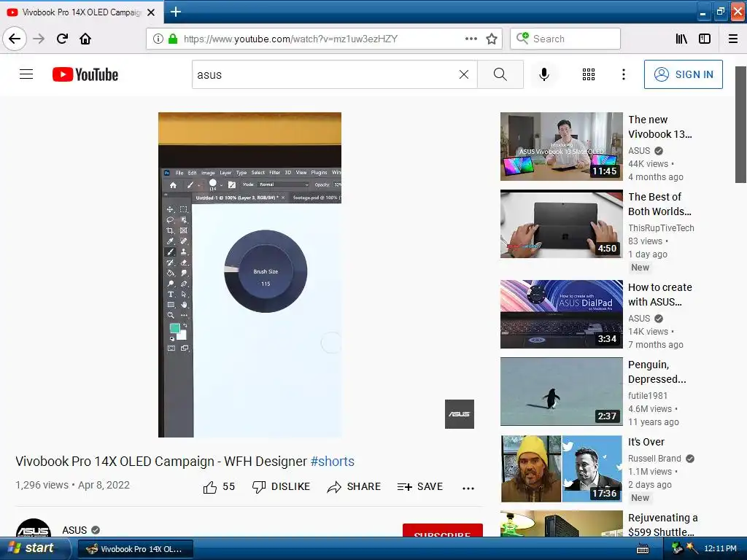Click The Best of Both Worlds title
This screenshot has height=560, width=747.
coord(659,204)
